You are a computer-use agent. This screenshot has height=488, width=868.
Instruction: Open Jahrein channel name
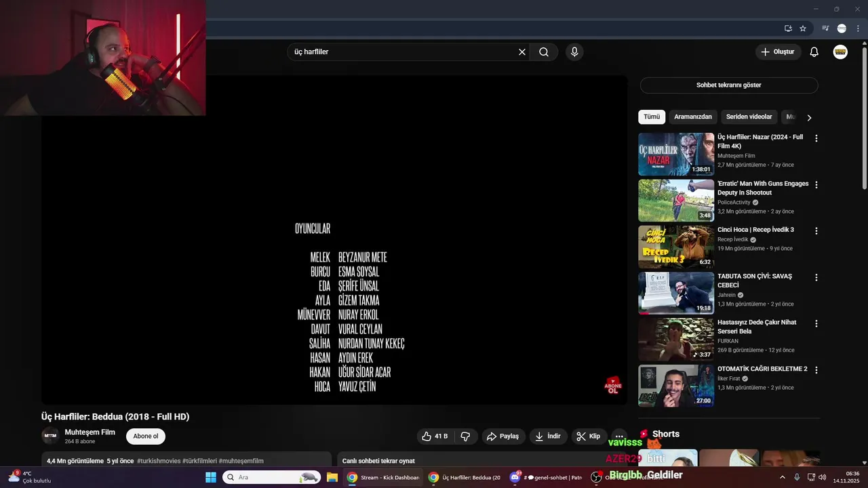point(727,295)
